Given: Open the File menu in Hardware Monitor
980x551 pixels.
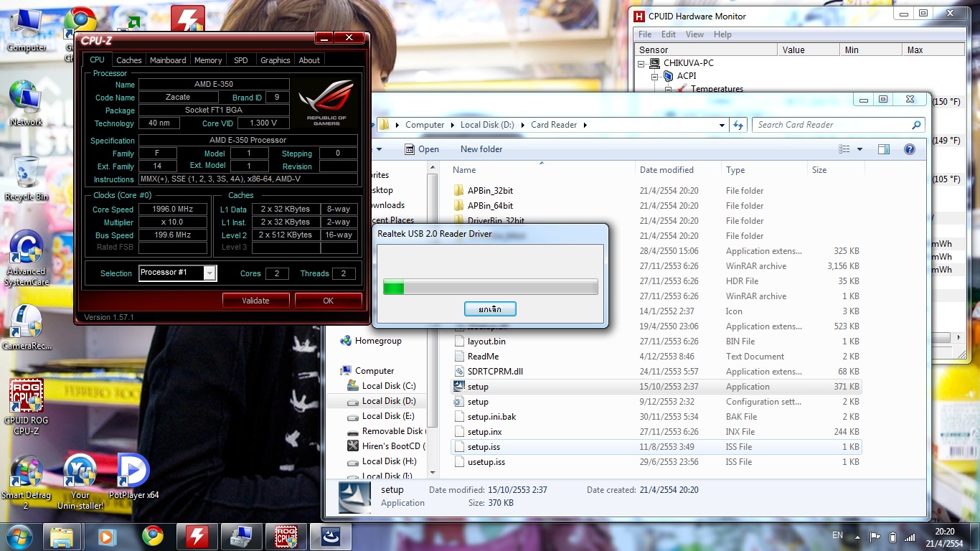Looking at the screenshot, I should pyautogui.click(x=645, y=34).
